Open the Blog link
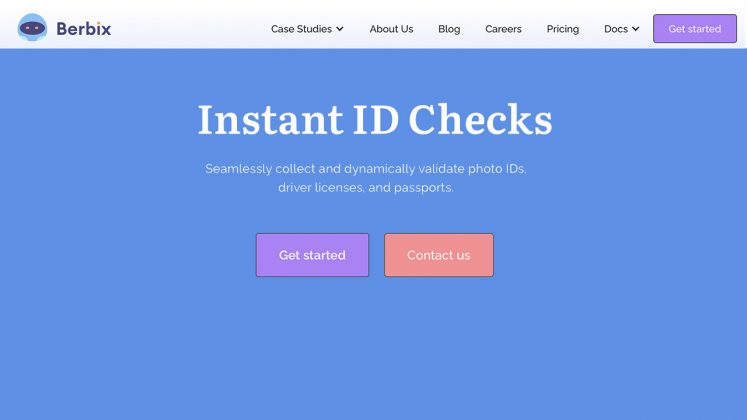The width and height of the screenshot is (747, 420). click(x=449, y=29)
